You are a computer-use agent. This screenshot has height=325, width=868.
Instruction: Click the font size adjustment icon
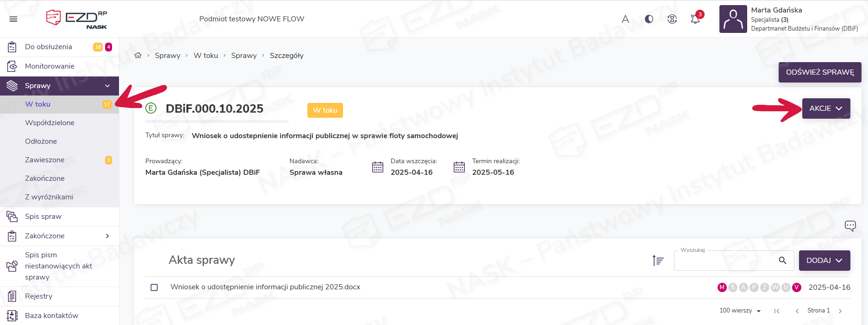(625, 19)
